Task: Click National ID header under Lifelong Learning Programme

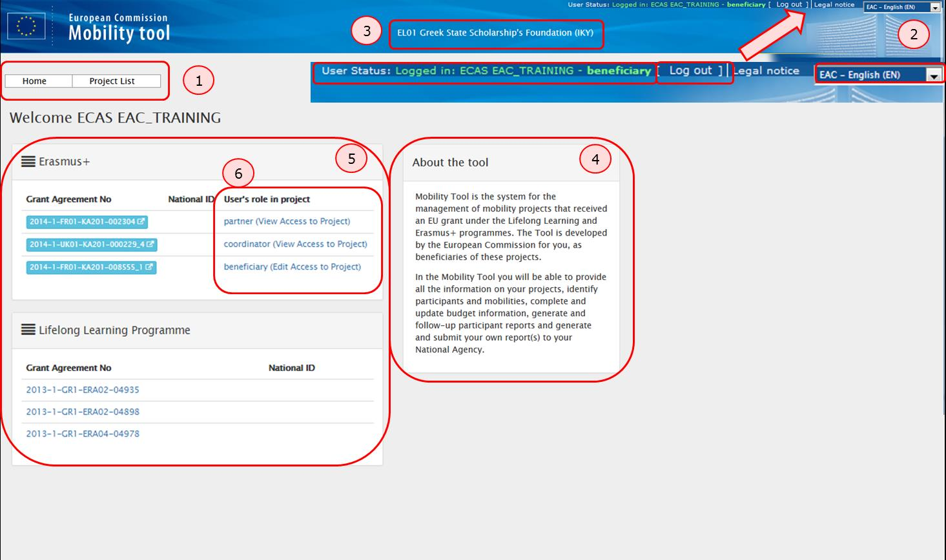Action: [292, 368]
